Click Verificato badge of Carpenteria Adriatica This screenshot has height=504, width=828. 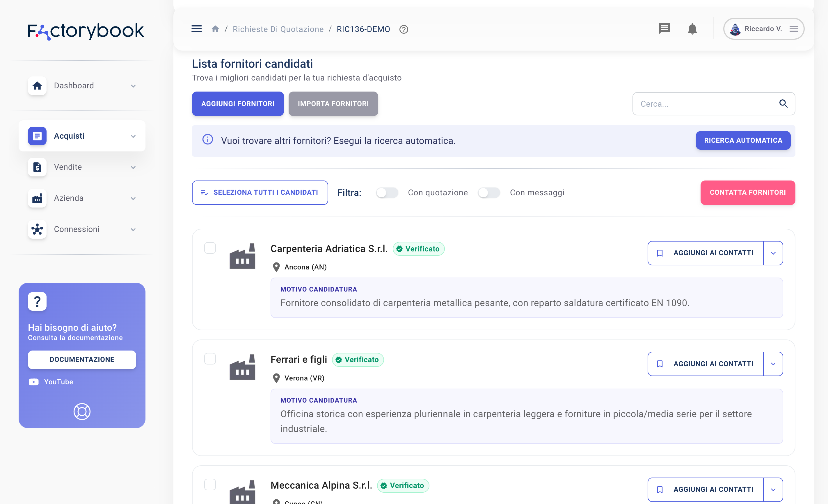tap(419, 249)
